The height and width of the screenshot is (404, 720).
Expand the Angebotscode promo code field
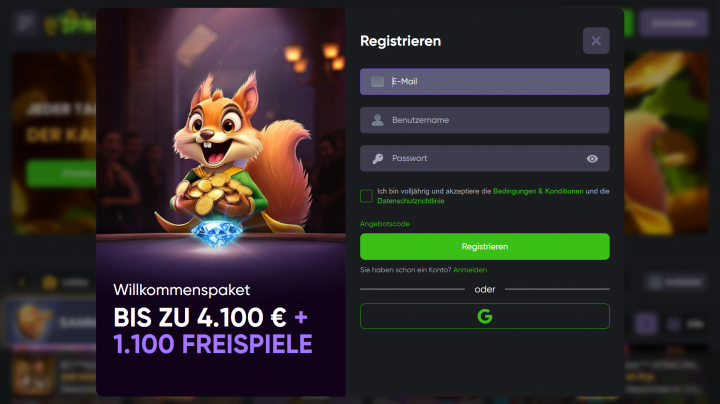tap(384, 224)
